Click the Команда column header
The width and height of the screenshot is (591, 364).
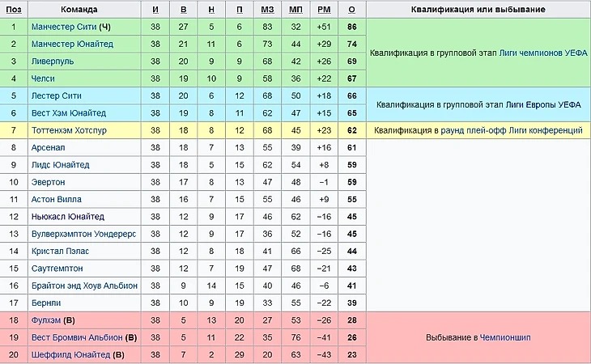pyautogui.click(x=79, y=9)
